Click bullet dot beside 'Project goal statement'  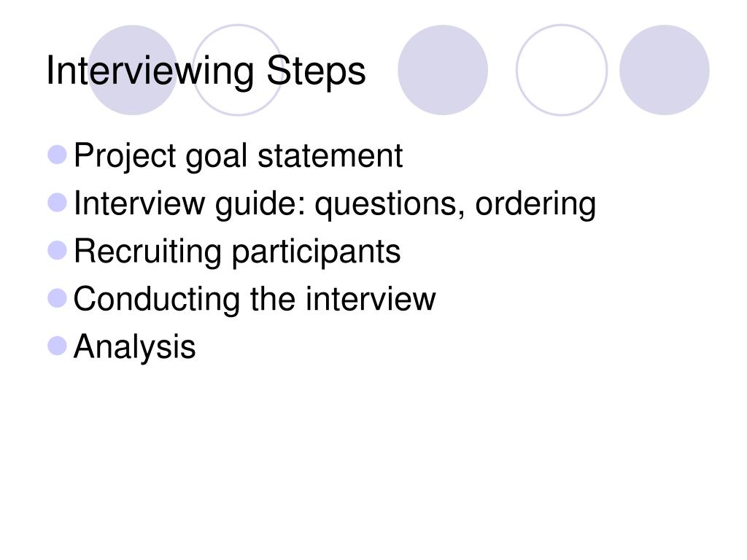point(58,155)
